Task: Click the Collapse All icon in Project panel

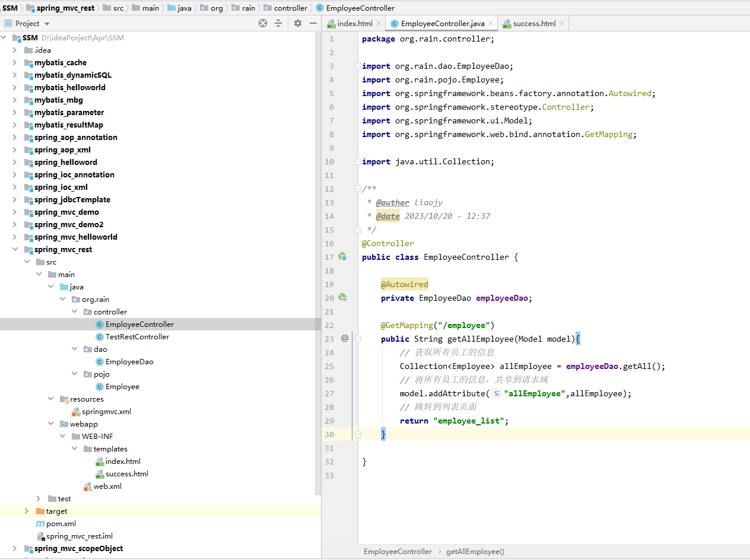Action: tap(278, 23)
